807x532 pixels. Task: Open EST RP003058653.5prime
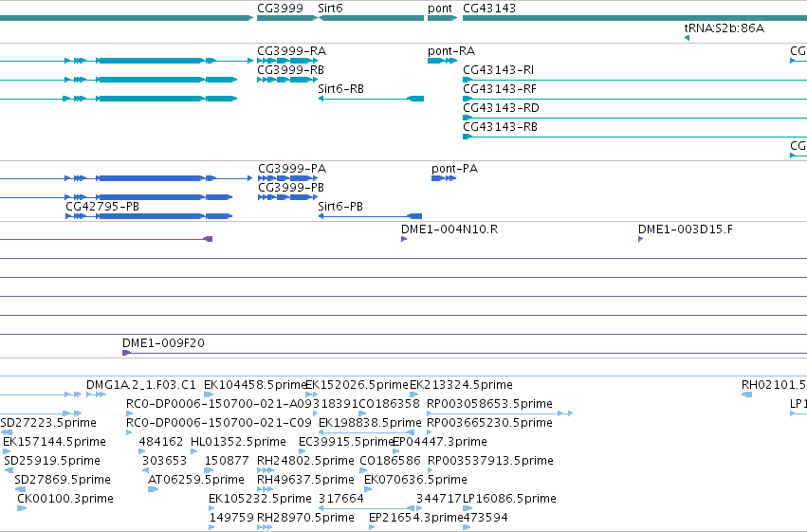pos(490,404)
